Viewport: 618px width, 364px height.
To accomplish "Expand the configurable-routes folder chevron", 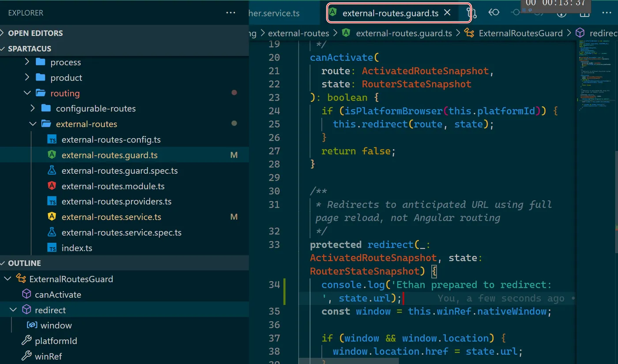I will pyautogui.click(x=32, y=108).
